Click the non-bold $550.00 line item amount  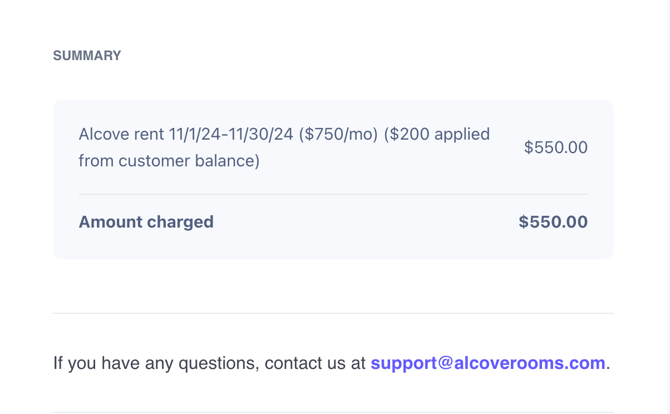(555, 147)
